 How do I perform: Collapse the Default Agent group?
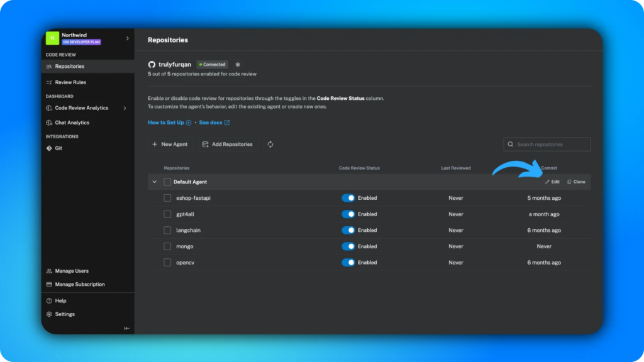click(x=155, y=182)
